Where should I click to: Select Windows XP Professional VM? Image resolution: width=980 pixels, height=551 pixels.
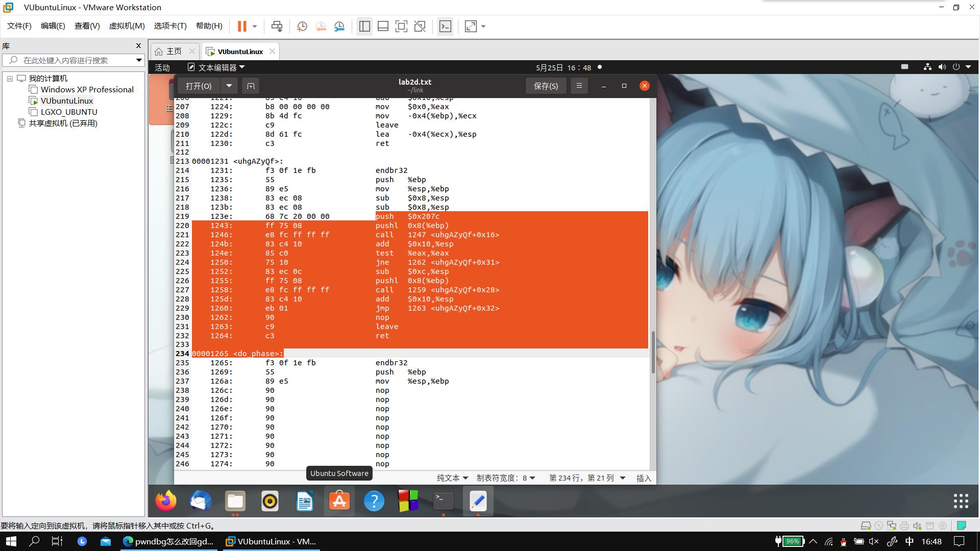point(87,90)
